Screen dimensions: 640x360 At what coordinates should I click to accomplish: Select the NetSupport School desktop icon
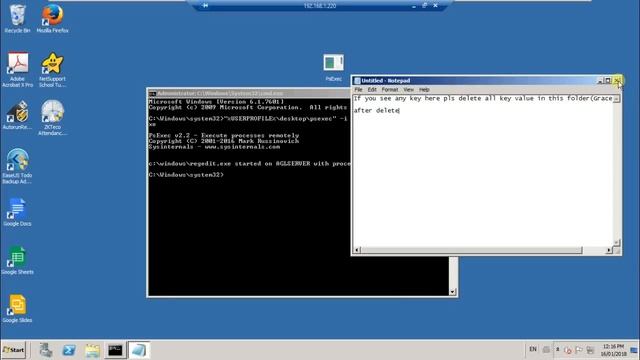point(52,69)
